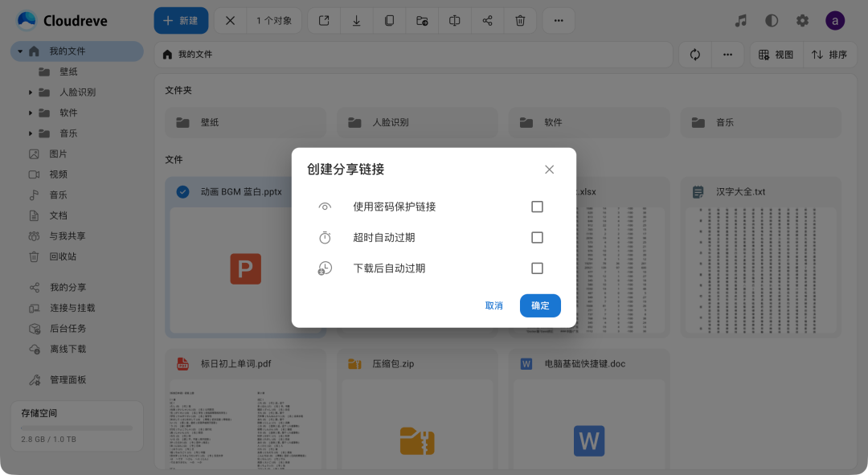Open the user avatar menu

[x=835, y=20]
